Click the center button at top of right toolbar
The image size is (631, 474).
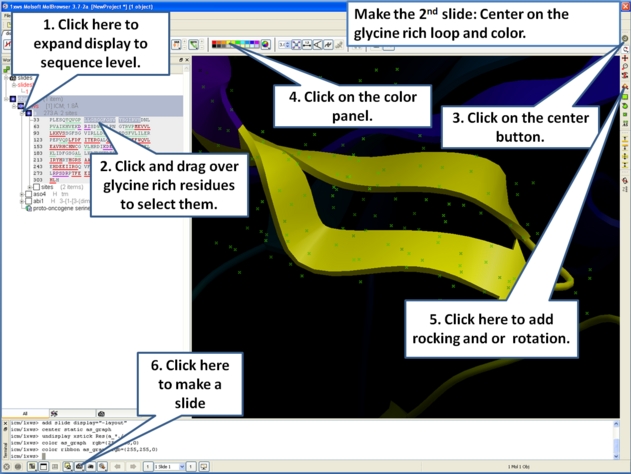[625, 39]
